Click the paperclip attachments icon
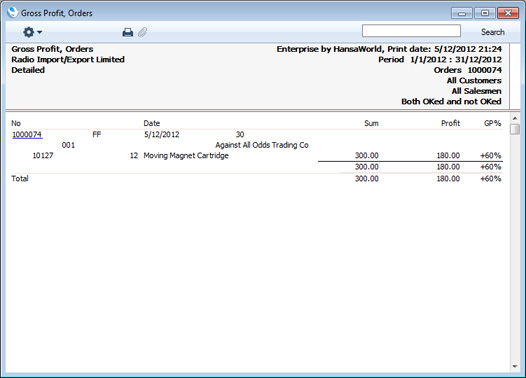The height and width of the screenshot is (378, 526). tap(143, 32)
